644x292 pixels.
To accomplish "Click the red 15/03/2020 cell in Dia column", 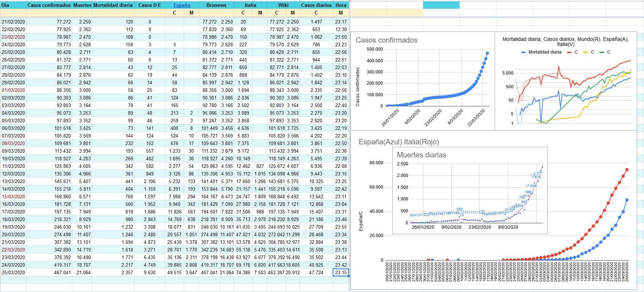I will [x=13, y=196].
